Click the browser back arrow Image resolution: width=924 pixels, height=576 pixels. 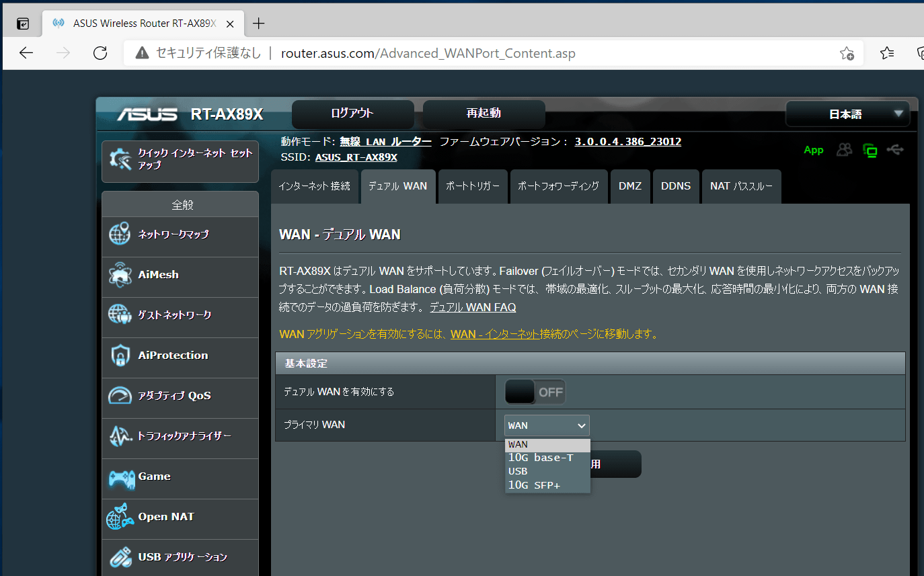tap(26, 53)
